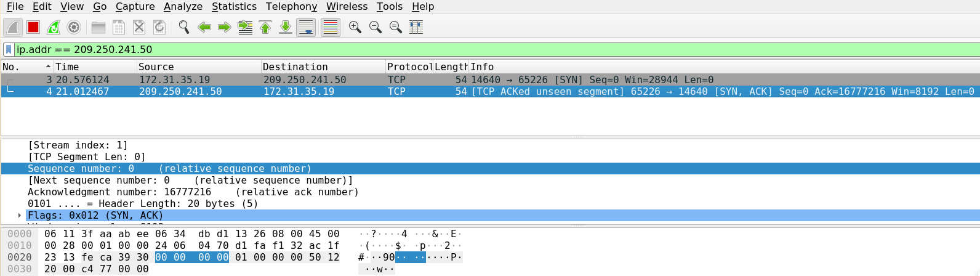
Task: Open capture options gear
Action: [x=74, y=27]
